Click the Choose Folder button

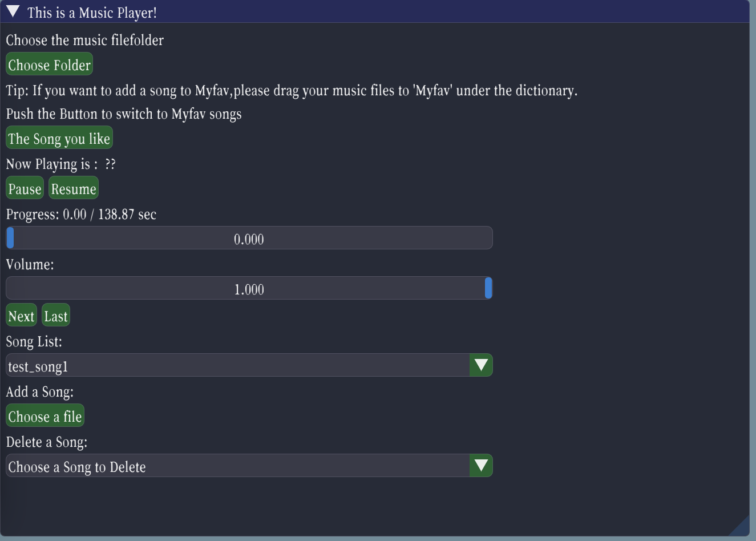[x=49, y=64]
